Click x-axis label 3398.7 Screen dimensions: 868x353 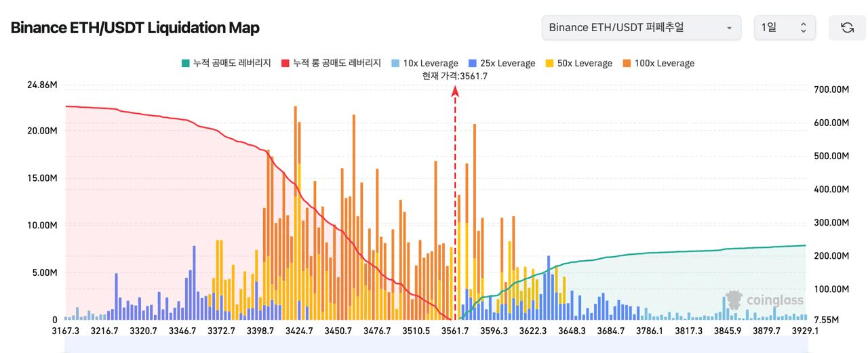(x=260, y=331)
